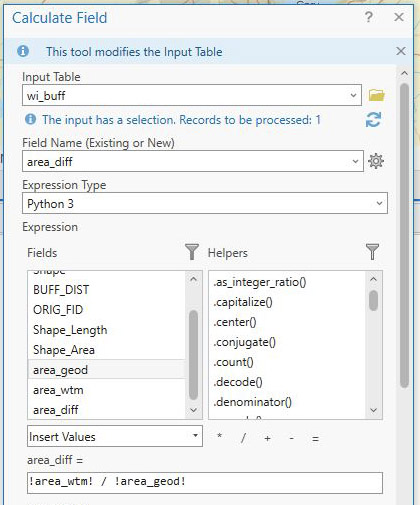Open the Insert Values dropdown
This screenshot has height=505, width=420.
coord(196,436)
